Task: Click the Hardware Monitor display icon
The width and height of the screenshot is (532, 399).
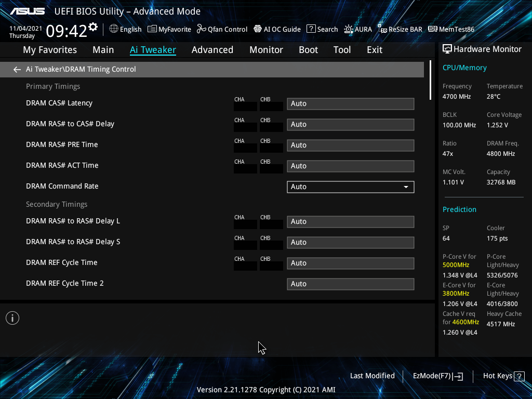Action: [x=447, y=49]
